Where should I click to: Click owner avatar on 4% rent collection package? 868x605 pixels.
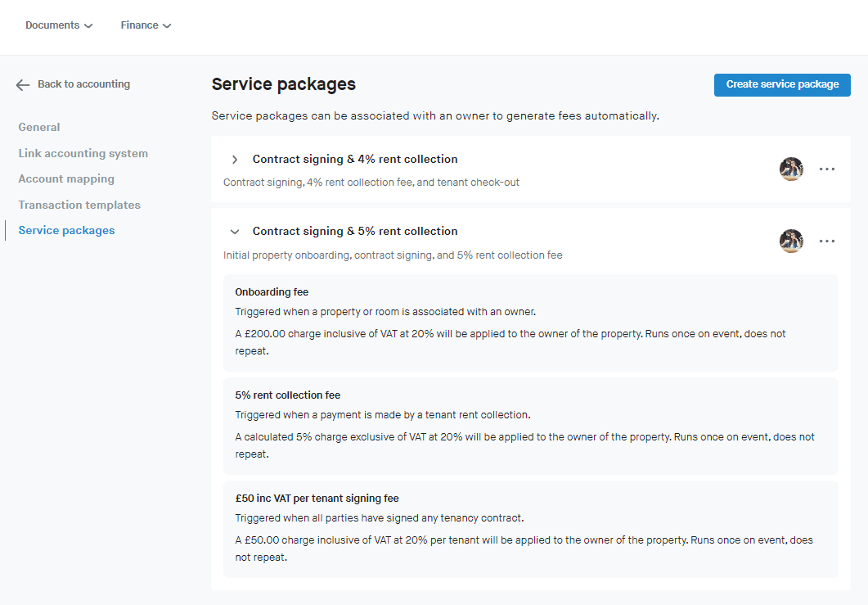[791, 169]
